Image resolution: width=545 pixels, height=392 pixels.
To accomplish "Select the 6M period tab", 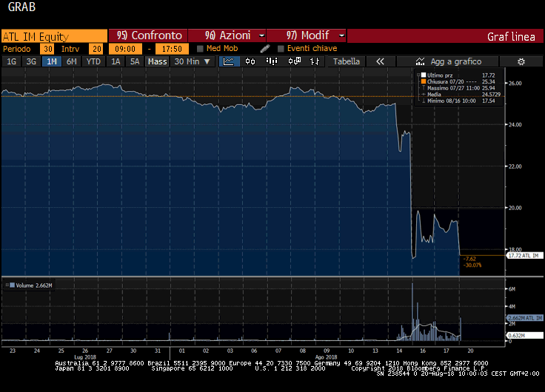I will click(x=72, y=61).
